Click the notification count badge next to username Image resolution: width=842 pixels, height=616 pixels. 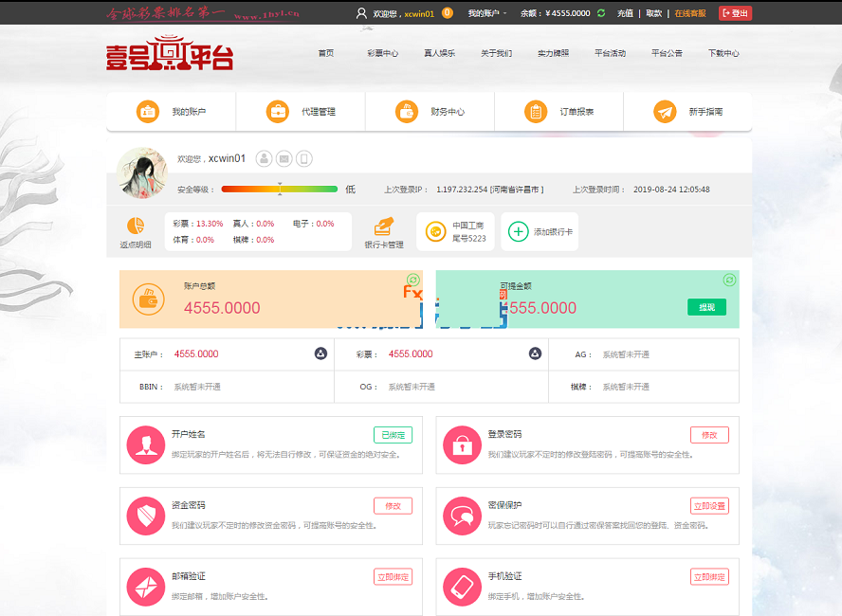(x=447, y=13)
